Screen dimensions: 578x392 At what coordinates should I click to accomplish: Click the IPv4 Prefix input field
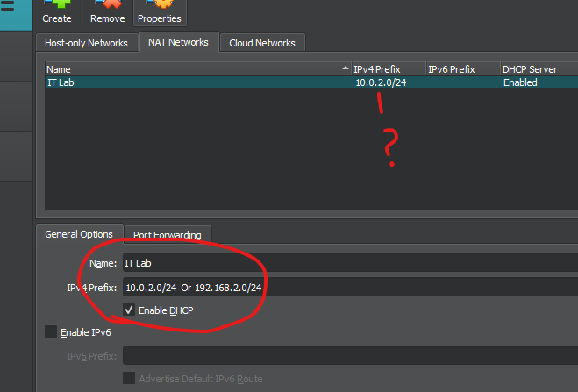coord(349,287)
